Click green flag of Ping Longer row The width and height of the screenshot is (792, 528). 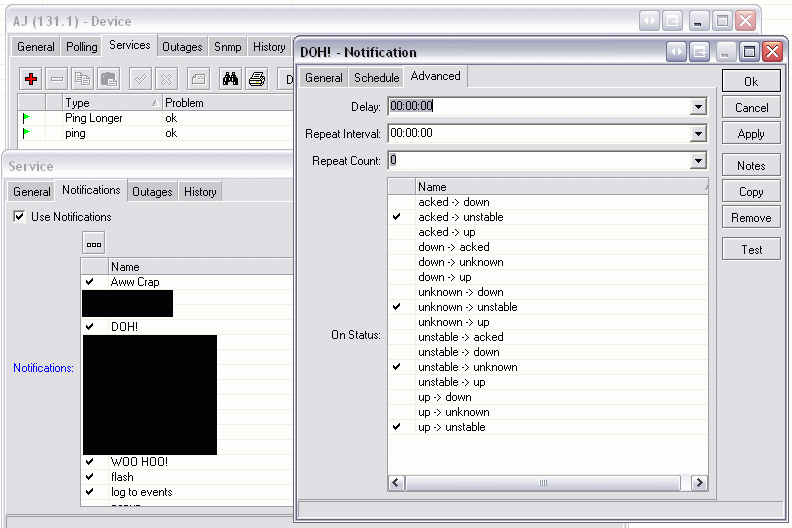[26, 118]
